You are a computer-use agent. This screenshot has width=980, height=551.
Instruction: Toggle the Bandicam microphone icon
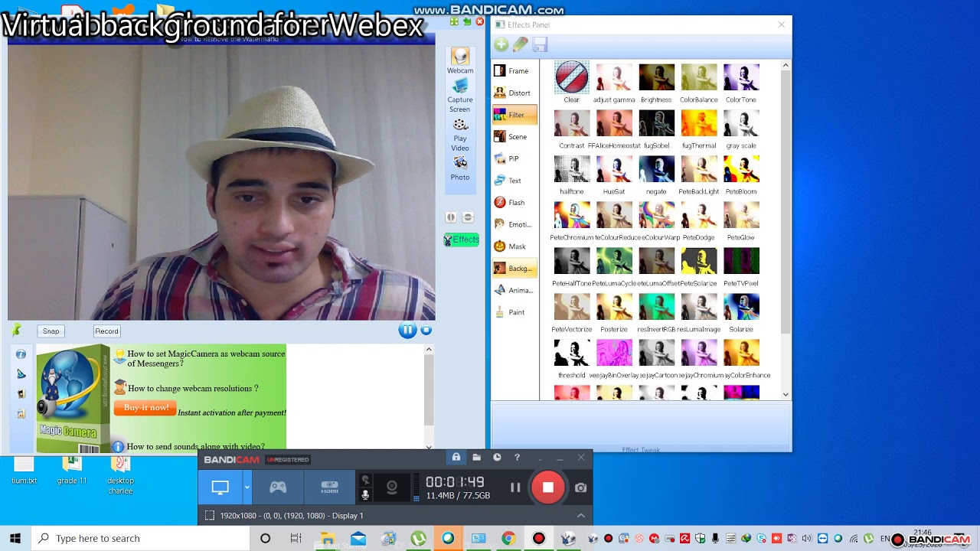[x=365, y=494]
